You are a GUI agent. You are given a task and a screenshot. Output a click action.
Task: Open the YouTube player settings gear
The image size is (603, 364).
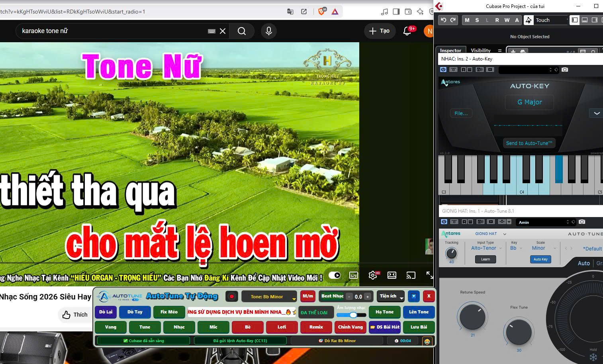(373, 275)
